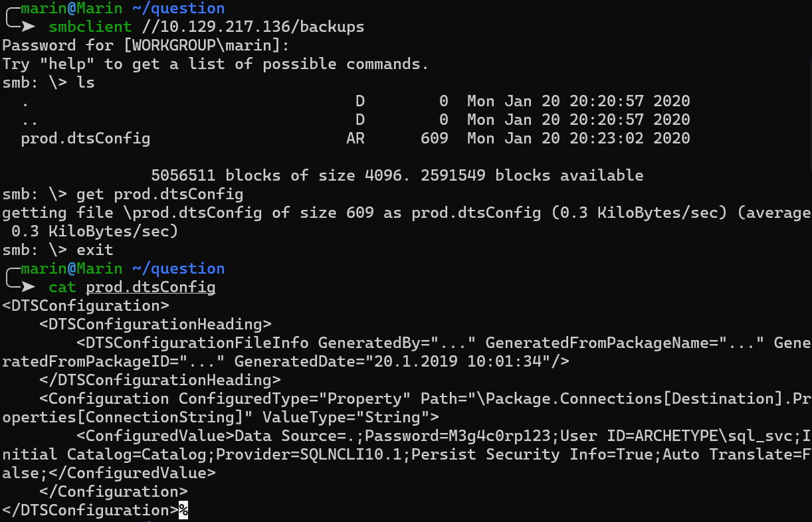Click the prompt arrow before cat
812x522 pixels.
point(28,288)
